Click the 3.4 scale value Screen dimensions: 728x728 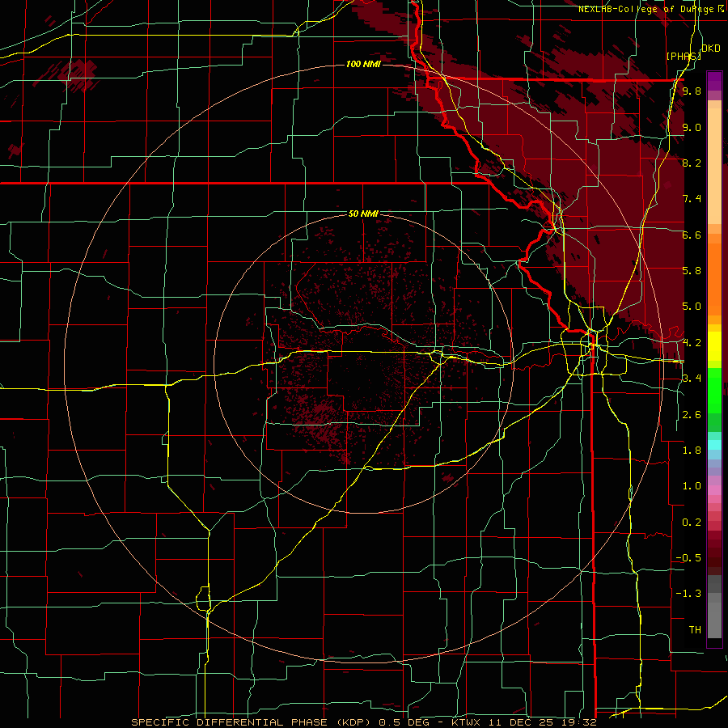[692, 379]
